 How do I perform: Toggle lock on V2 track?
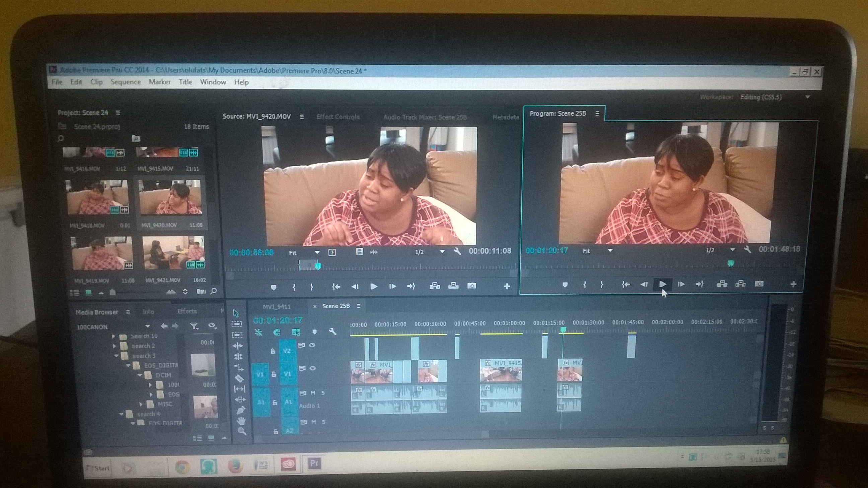pyautogui.click(x=273, y=351)
